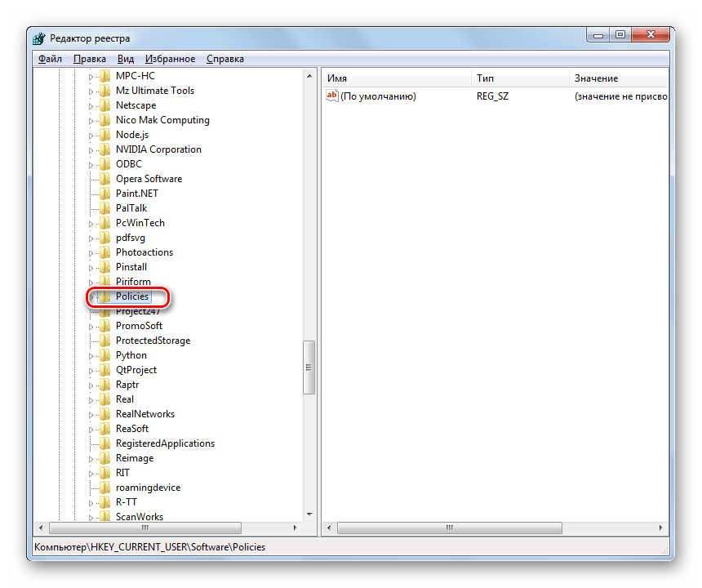Click the Nico Mak Computing folder icon
702x588 pixels.
point(105,120)
